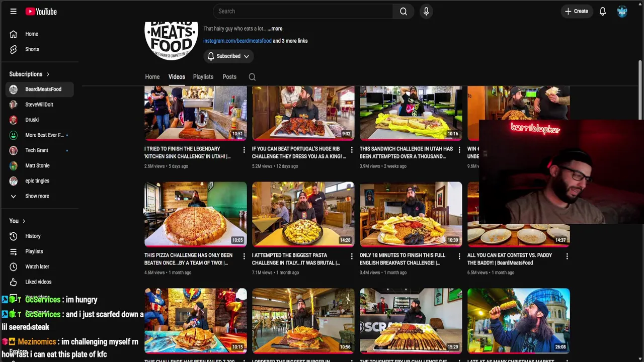Switch to the Playlists tab
The height and width of the screenshot is (362, 644).
pos(203,77)
